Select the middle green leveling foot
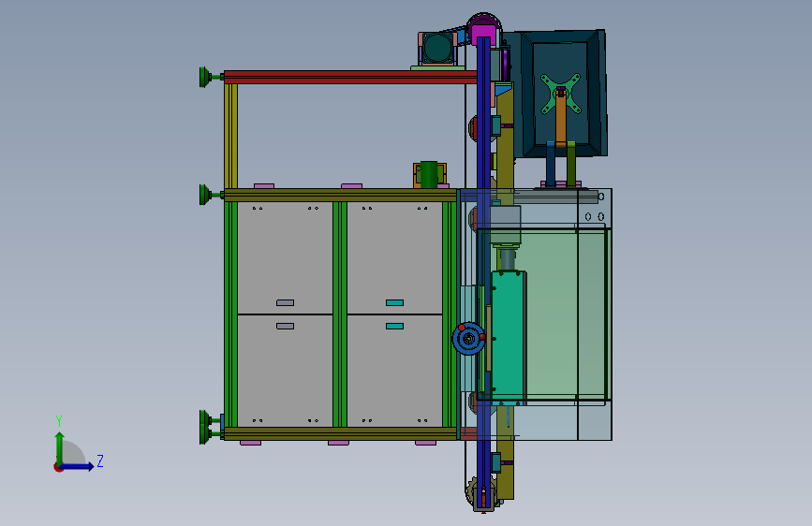 point(207,195)
